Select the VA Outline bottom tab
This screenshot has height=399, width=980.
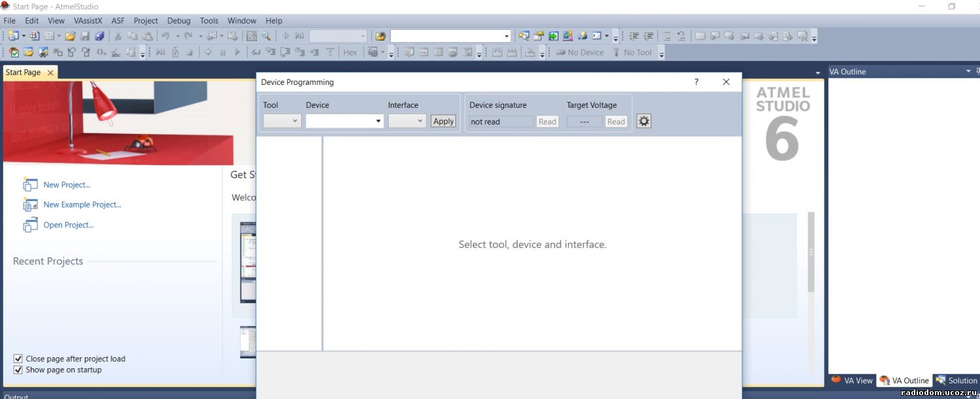click(x=904, y=380)
